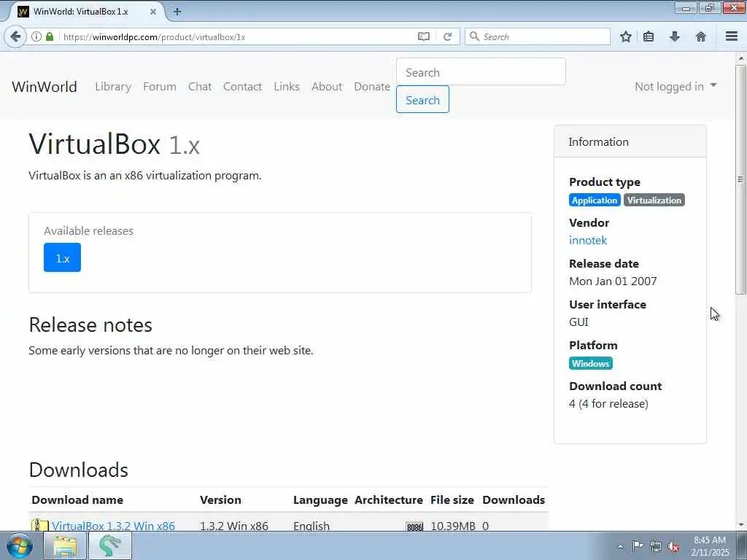
Task: Open the Windows Start button
Action: (x=19, y=545)
